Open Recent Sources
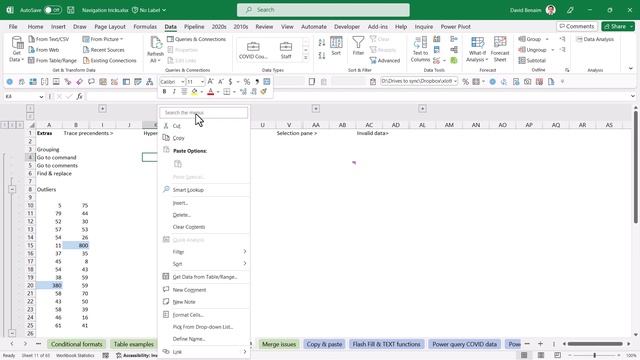This screenshot has height=360, width=640. 103,50
